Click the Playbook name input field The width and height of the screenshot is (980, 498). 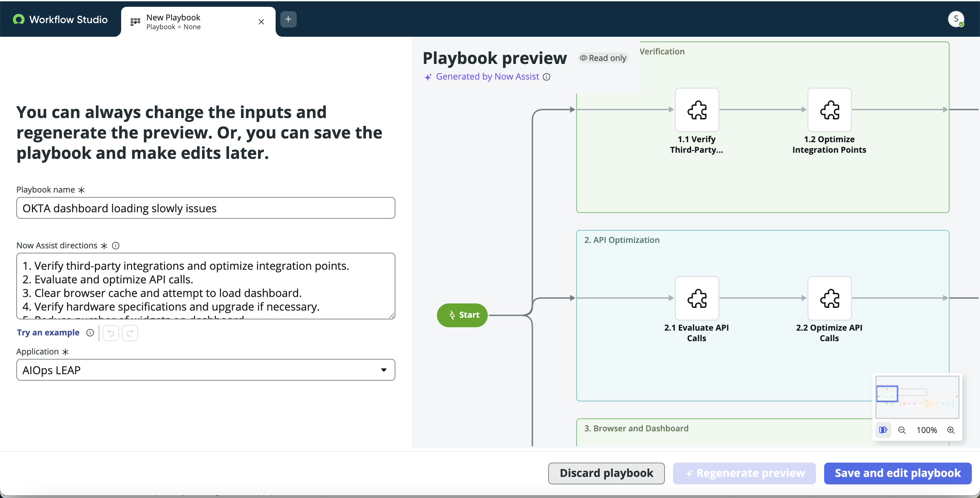(x=206, y=208)
